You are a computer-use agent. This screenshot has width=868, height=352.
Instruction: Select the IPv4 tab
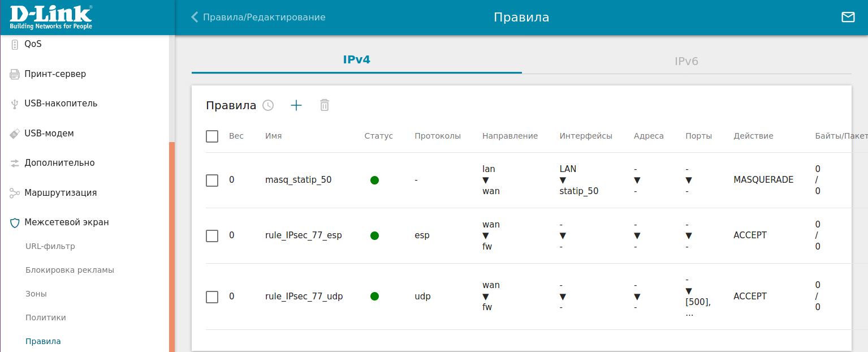[356, 59]
